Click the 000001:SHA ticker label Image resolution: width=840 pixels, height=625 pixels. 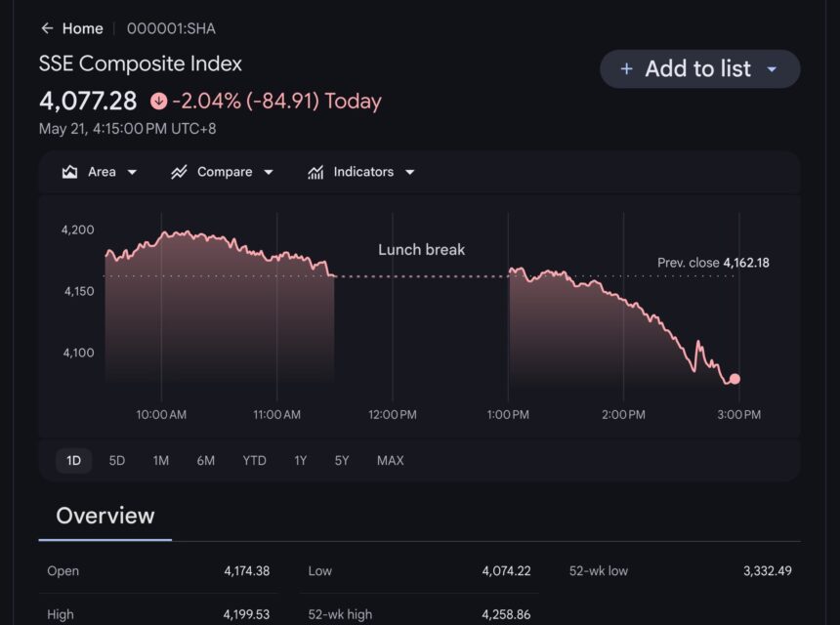point(172,28)
